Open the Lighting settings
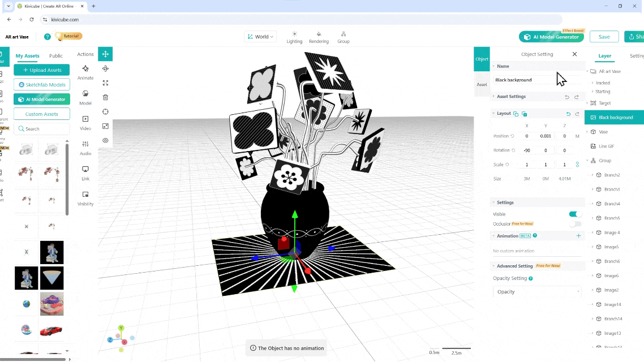Image resolution: width=644 pixels, height=362 pixels. click(294, 37)
